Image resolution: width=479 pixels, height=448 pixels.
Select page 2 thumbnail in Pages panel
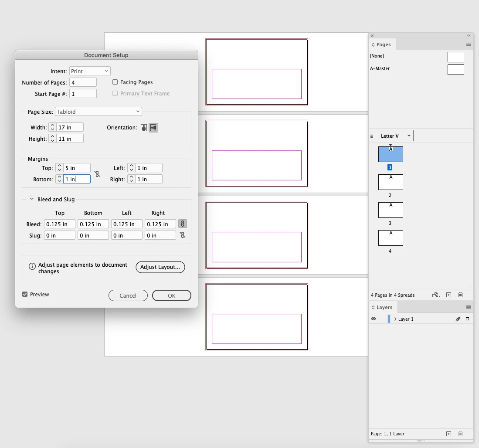click(391, 182)
